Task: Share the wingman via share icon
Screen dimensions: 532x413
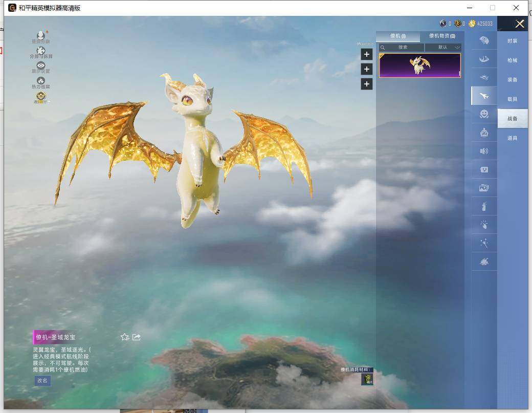Action: click(137, 337)
